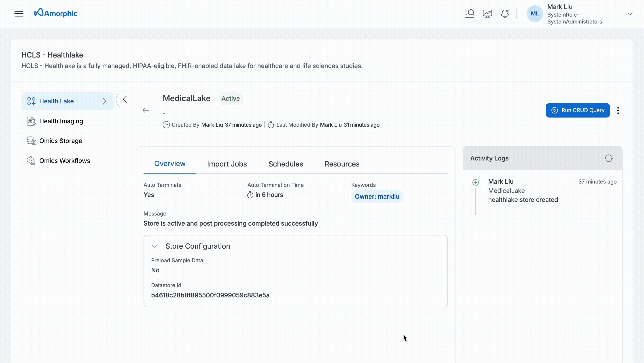Screen dimensions: 644x363
Task: Open the three-dot options menu near Run CRUD Query
Action: (618, 110)
